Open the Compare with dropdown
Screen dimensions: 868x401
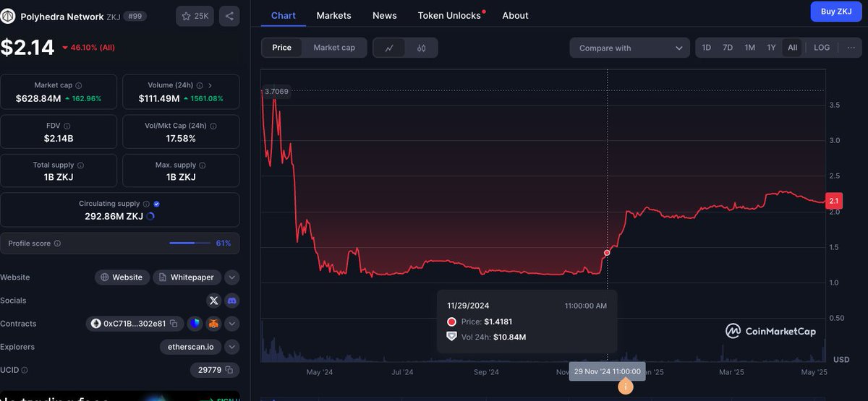[x=629, y=48]
